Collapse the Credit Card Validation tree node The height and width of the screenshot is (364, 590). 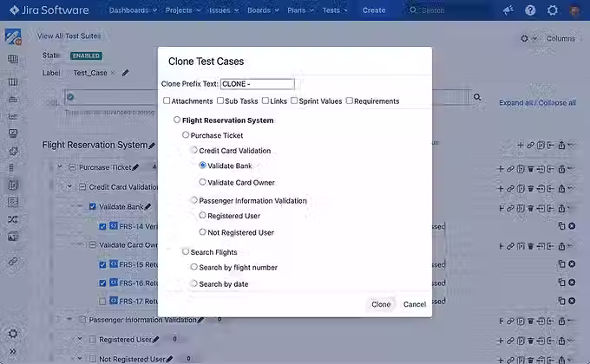pyautogui.click(x=69, y=186)
